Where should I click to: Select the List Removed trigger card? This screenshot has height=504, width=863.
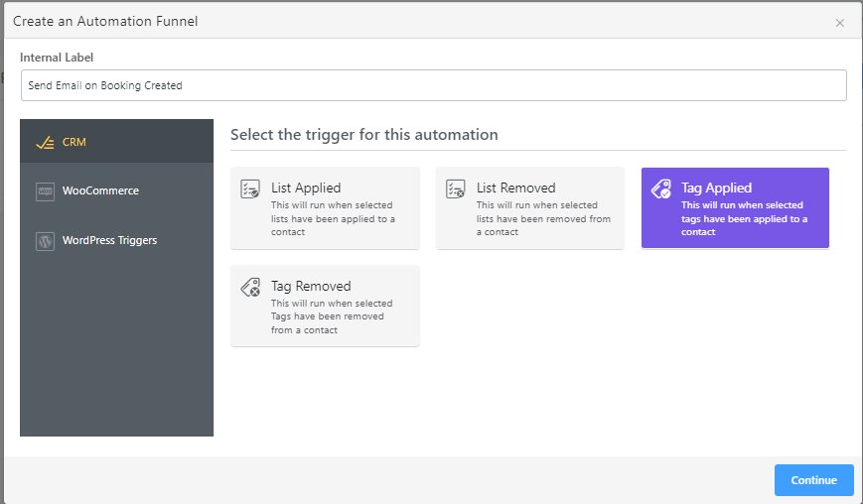tap(530, 208)
